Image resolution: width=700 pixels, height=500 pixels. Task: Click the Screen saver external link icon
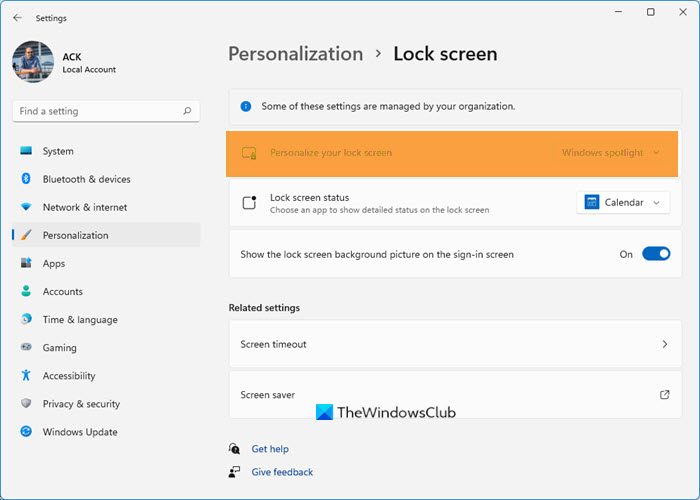click(x=665, y=395)
